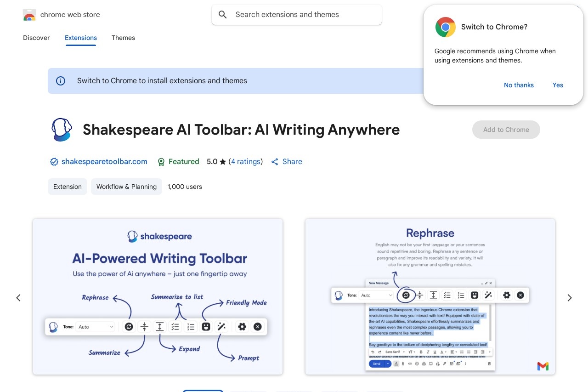Screen dimensions: 588x392
Task: Focus the Search extensions and themes field
Action: point(297,15)
